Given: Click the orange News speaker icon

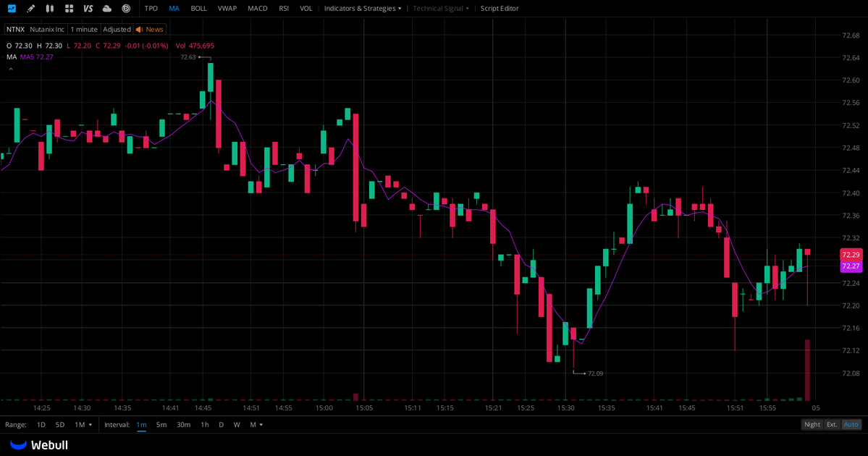Looking at the screenshot, I should pos(140,30).
